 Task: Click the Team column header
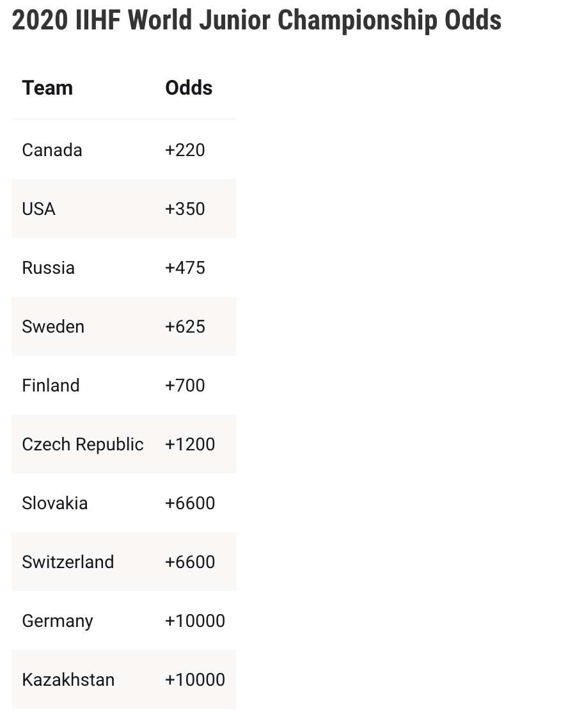(47, 88)
